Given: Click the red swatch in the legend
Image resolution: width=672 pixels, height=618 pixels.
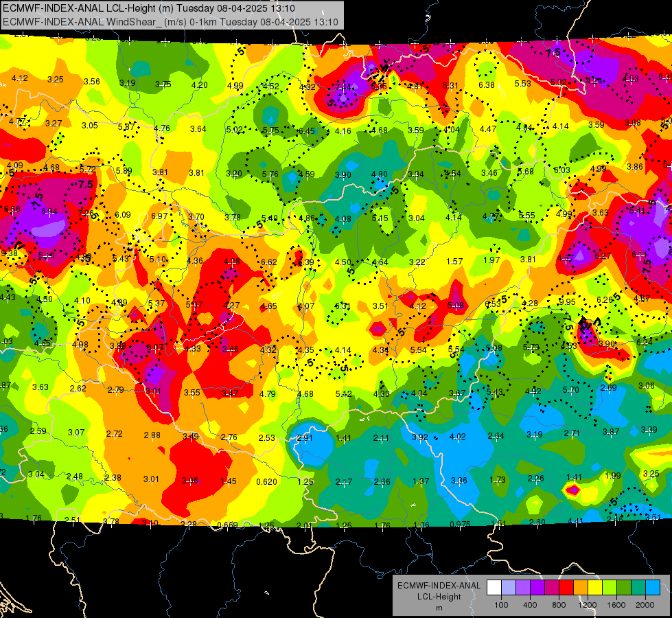Looking at the screenshot, I should 566,588.
